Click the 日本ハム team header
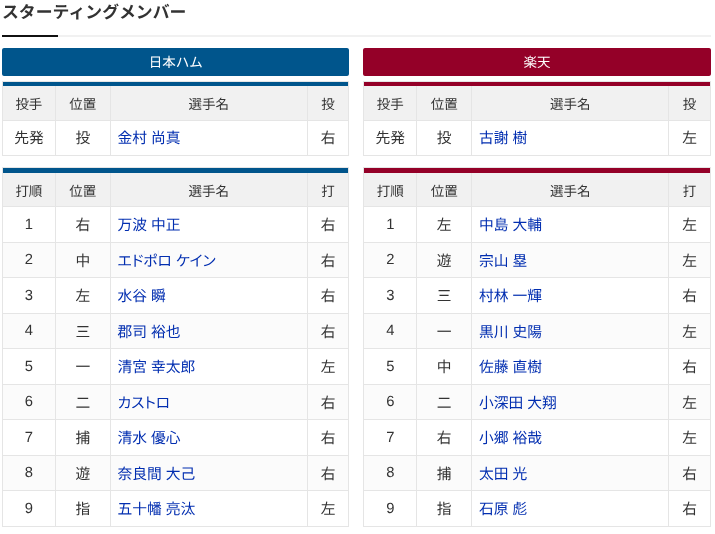The height and width of the screenshot is (534, 715). tap(175, 62)
